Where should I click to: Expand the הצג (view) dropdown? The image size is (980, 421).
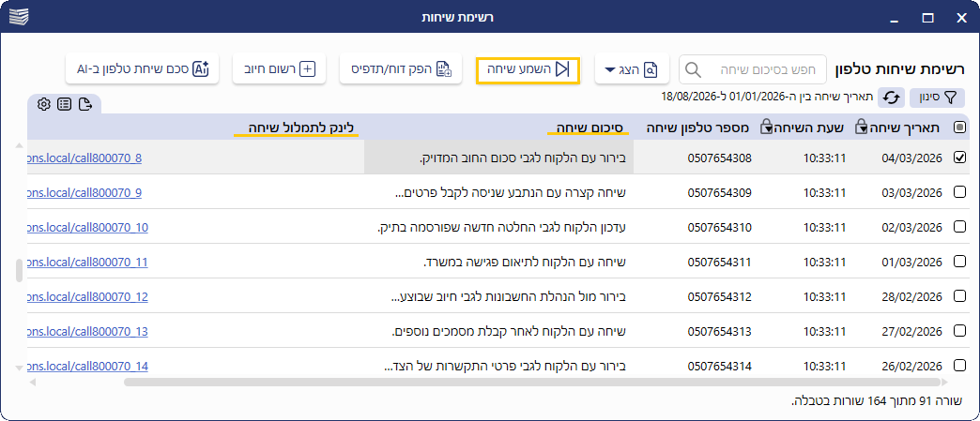[631, 69]
